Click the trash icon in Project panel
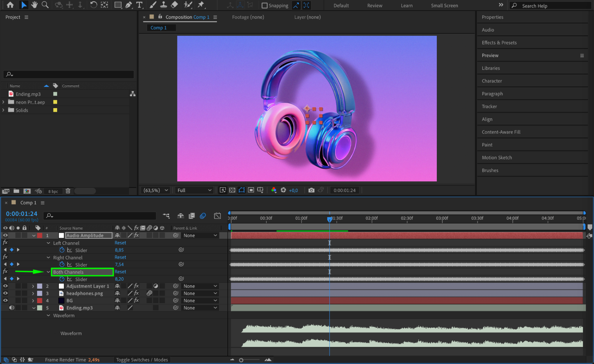This screenshot has width=594, height=364. click(x=68, y=191)
